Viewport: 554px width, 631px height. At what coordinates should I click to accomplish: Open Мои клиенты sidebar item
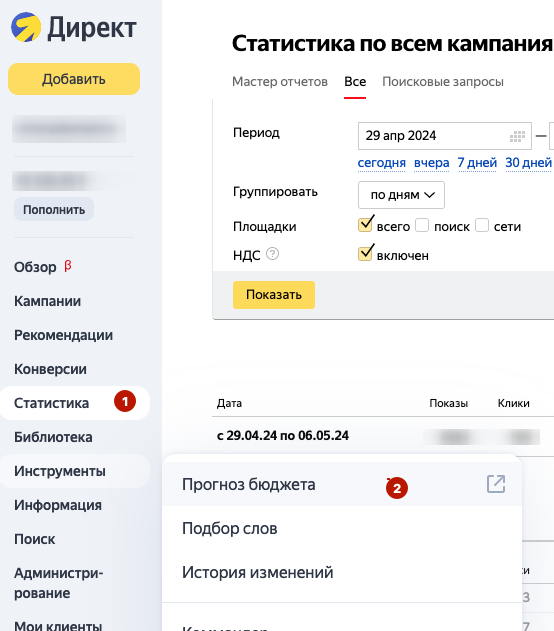point(58,625)
